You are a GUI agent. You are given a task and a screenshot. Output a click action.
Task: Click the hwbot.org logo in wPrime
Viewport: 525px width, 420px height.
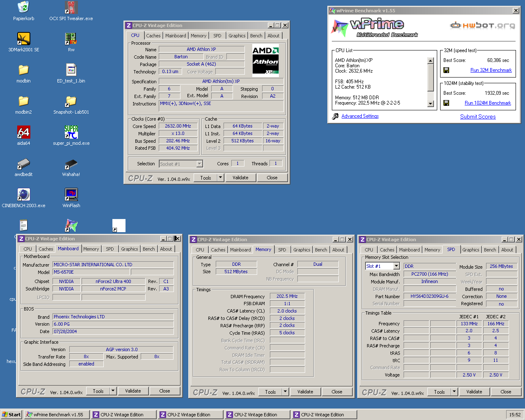coord(482,25)
